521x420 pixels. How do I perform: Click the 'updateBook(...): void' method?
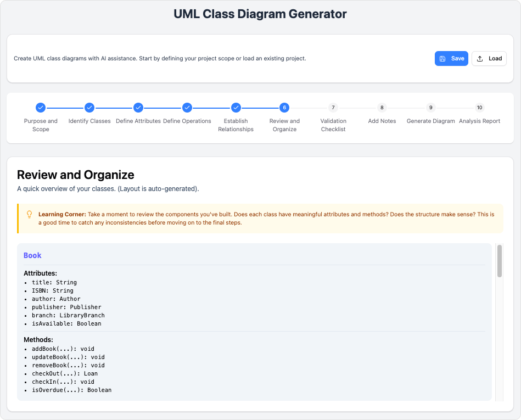tap(68, 357)
